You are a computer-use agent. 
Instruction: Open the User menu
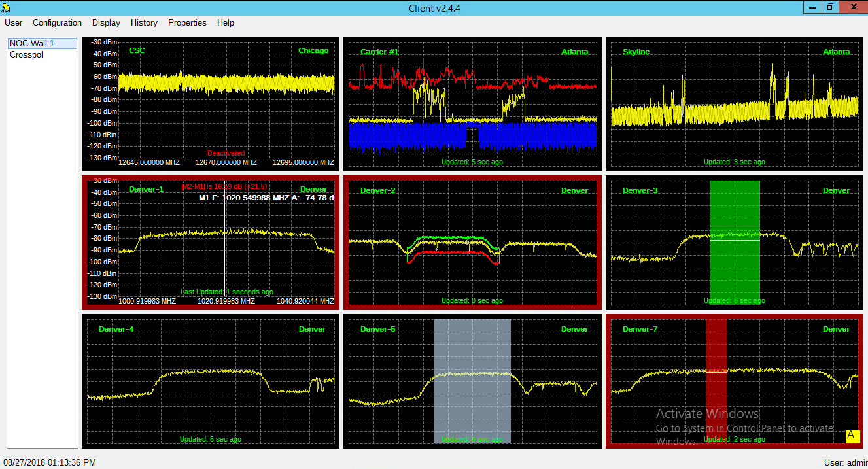tap(13, 22)
